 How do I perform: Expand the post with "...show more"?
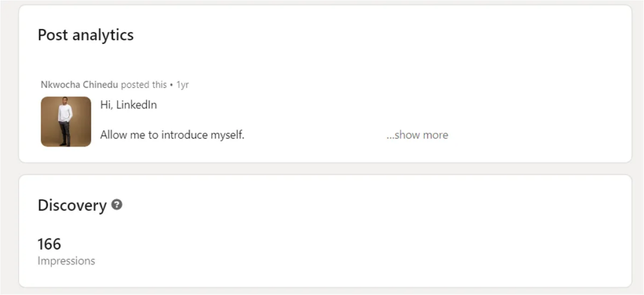tap(417, 135)
